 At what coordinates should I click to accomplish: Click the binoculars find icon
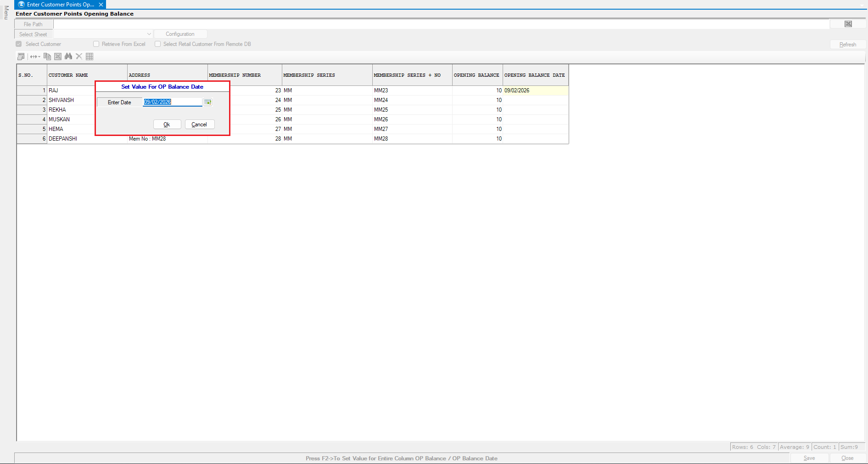(68, 57)
